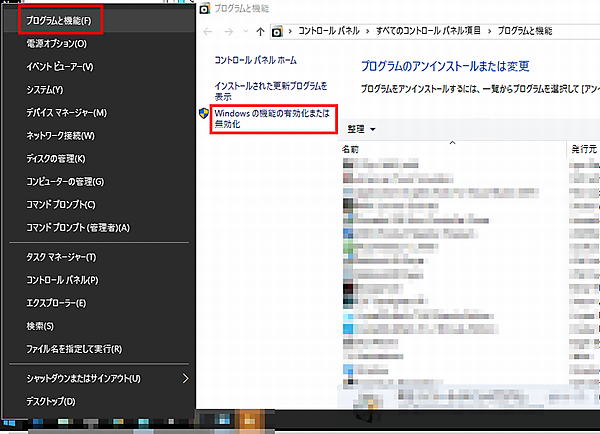Choose システム(Y) in the menu
Image resolution: width=600 pixels, height=434 pixels.
coord(45,90)
